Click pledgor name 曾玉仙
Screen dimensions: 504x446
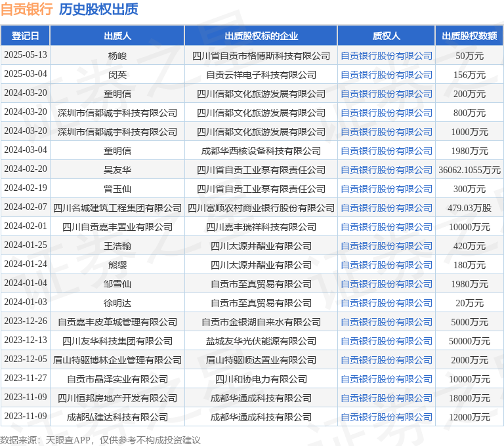tap(117, 189)
